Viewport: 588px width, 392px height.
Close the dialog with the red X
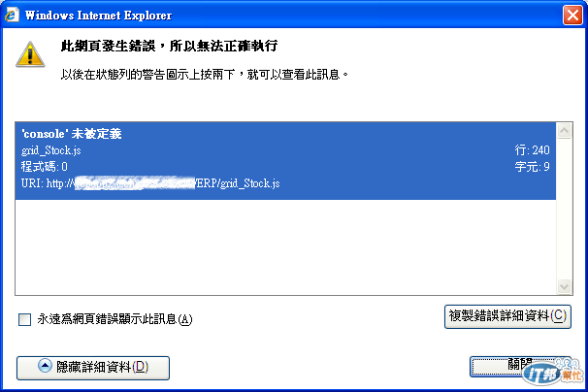[x=572, y=16]
